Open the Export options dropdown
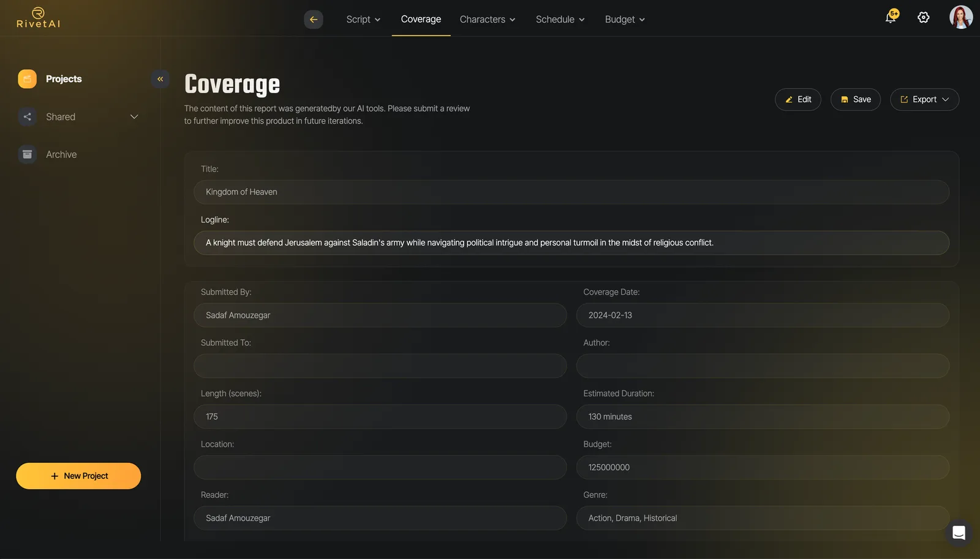 [x=924, y=100]
